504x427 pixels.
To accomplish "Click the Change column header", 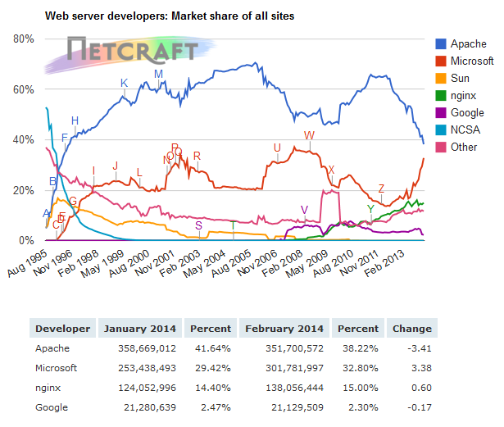I will tap(411, 329).
